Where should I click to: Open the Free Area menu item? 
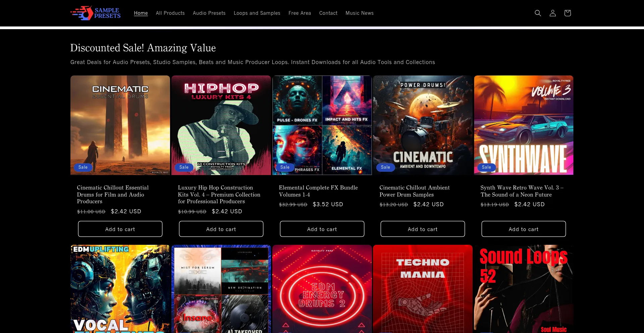300,13
